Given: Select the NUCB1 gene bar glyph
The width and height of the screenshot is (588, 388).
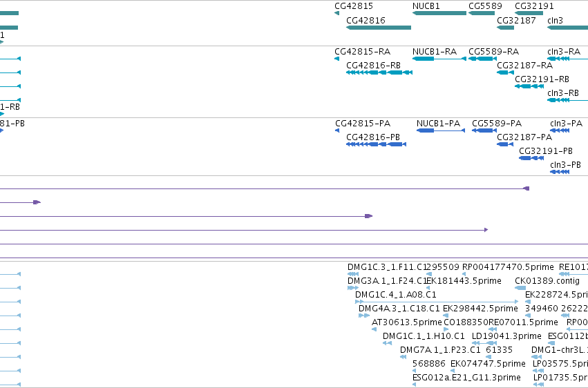Looking at the screenshot, I should 439,13.
